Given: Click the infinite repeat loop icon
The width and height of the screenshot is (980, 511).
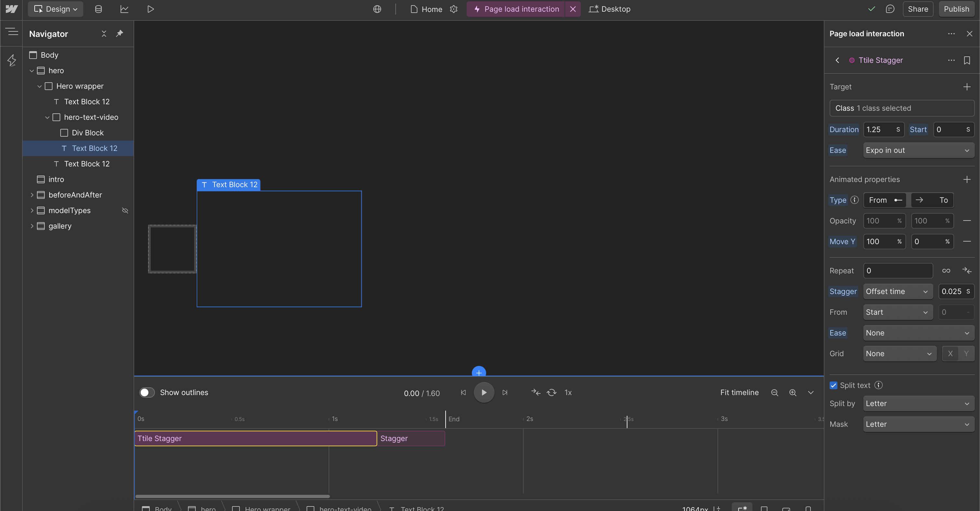Looking at the screenshot, I should tap(946, 271).
